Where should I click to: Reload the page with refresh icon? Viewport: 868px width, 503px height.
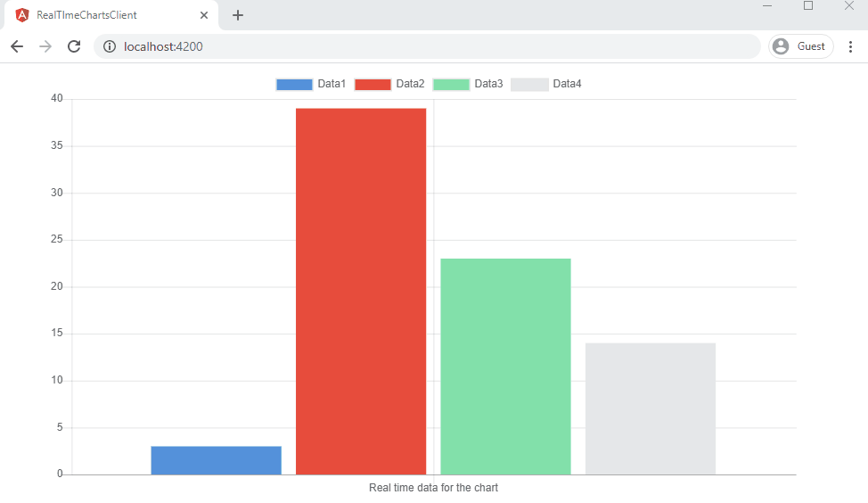[x=74, y=46]
